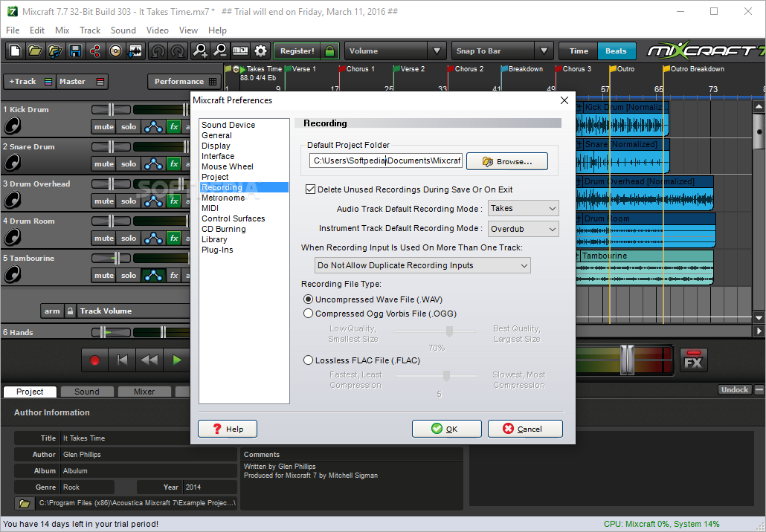The image size is (766, 532).
Task: Mute the Tambourine track
Action: (104, 275)
